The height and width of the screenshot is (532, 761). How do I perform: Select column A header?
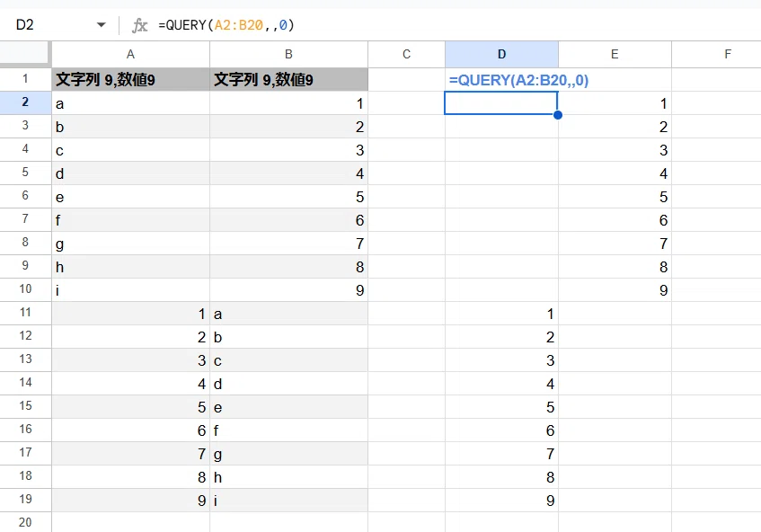click(130, 54)
